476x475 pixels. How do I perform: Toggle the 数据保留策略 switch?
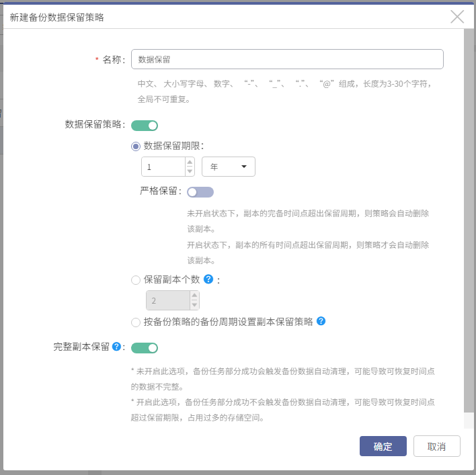(145, 126)
